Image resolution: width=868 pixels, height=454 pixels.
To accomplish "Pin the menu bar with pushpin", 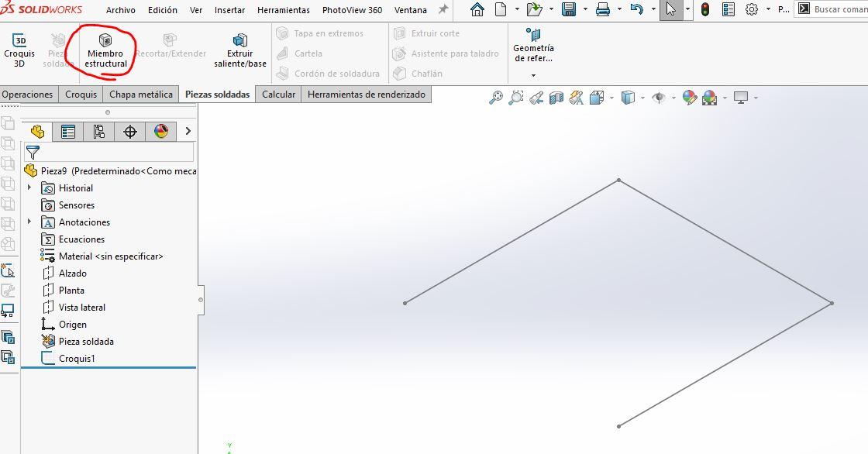I will (443, 10).
